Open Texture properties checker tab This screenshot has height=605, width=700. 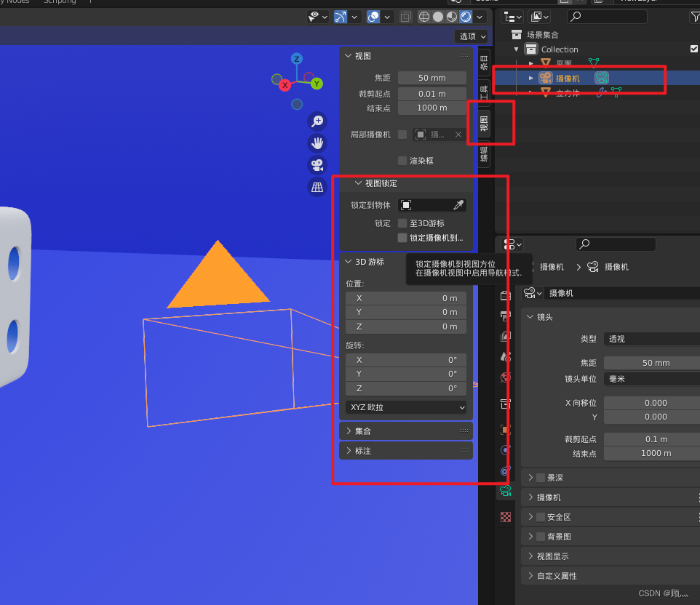(506, 517)
